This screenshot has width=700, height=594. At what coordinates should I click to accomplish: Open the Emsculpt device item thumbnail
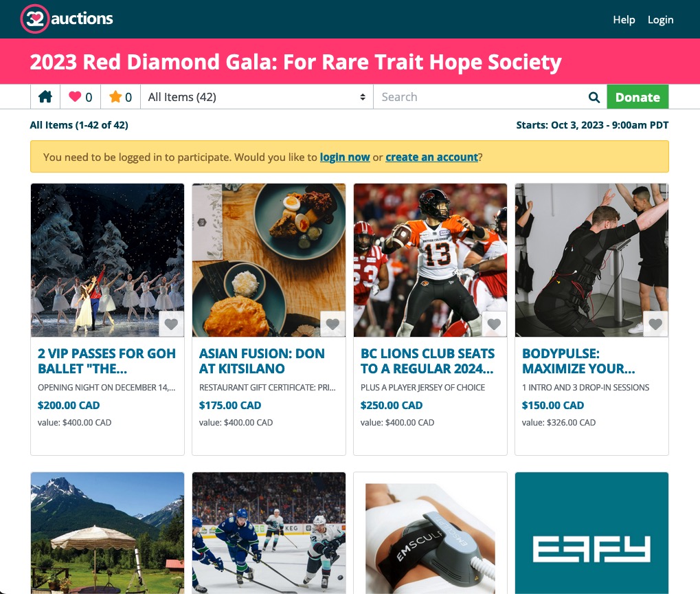click(x=430, y=533)
